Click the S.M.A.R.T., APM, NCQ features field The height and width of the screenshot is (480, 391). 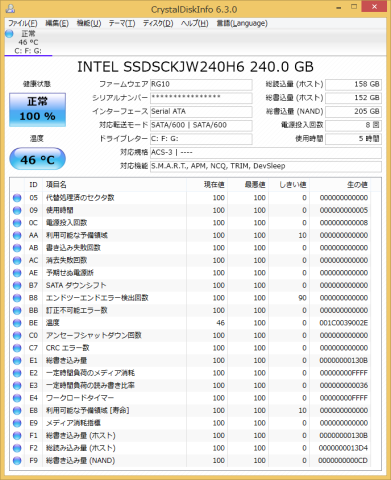tap(266, 166)
